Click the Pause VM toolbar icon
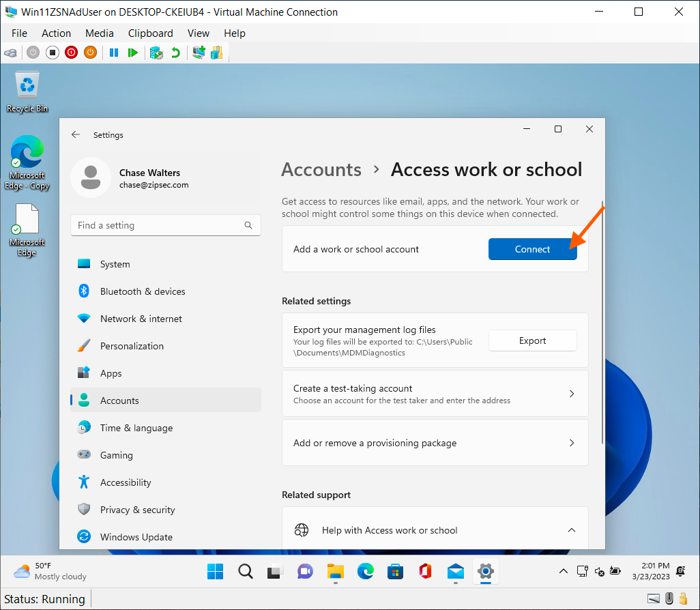This screenshot has height=610, width=700. 114,53
